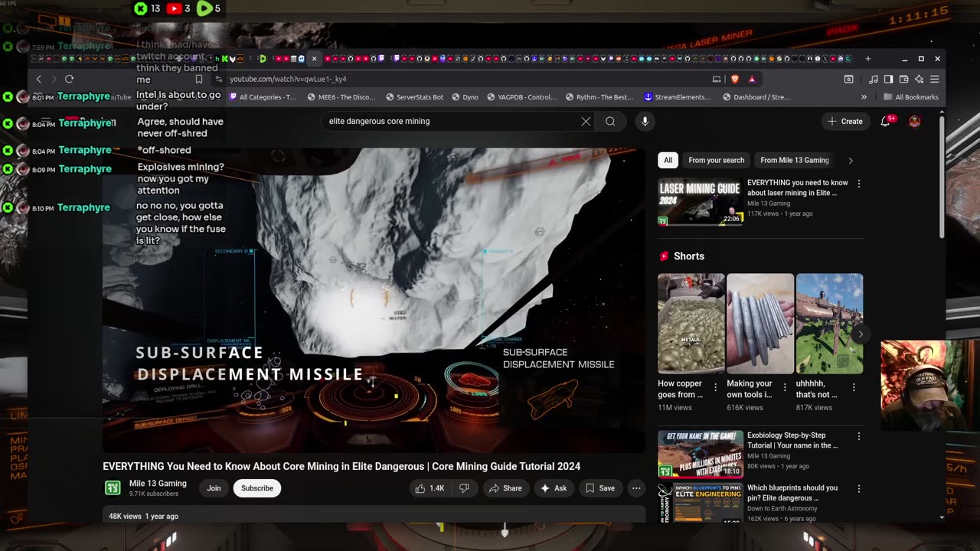The width and height of the screenshot is (980, 551).
Task: Open the copper Short thumbnail
Action: tap(691, 324)
